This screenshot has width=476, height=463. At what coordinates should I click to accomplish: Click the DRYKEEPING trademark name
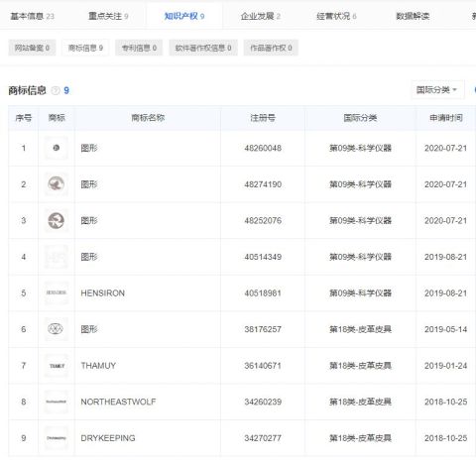click(108, 438)
